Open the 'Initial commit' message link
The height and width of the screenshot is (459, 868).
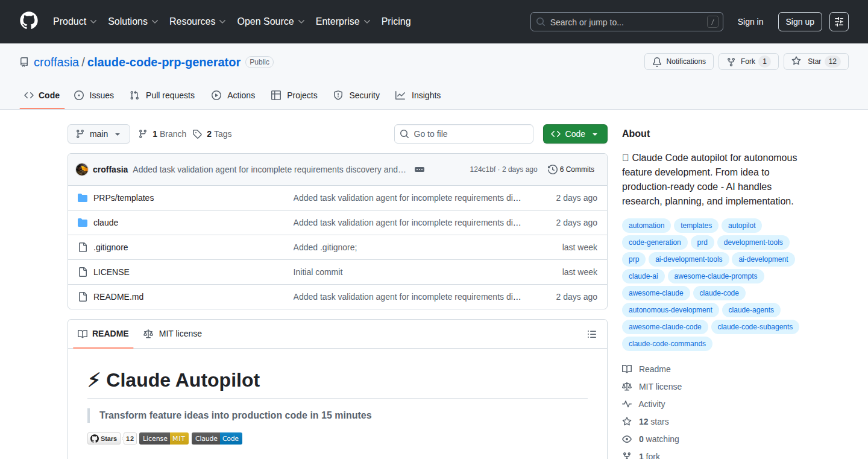pyautogui.click(x=318, y=272)
